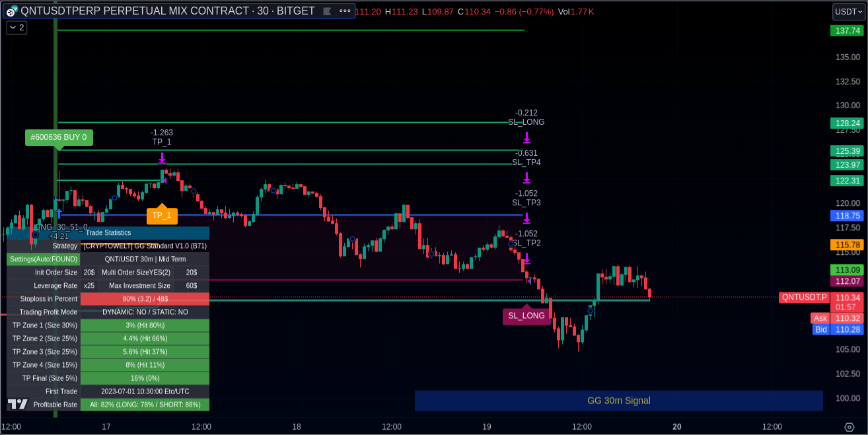
Task: Click the flag icon beside the symbol title
Action: 327,11
